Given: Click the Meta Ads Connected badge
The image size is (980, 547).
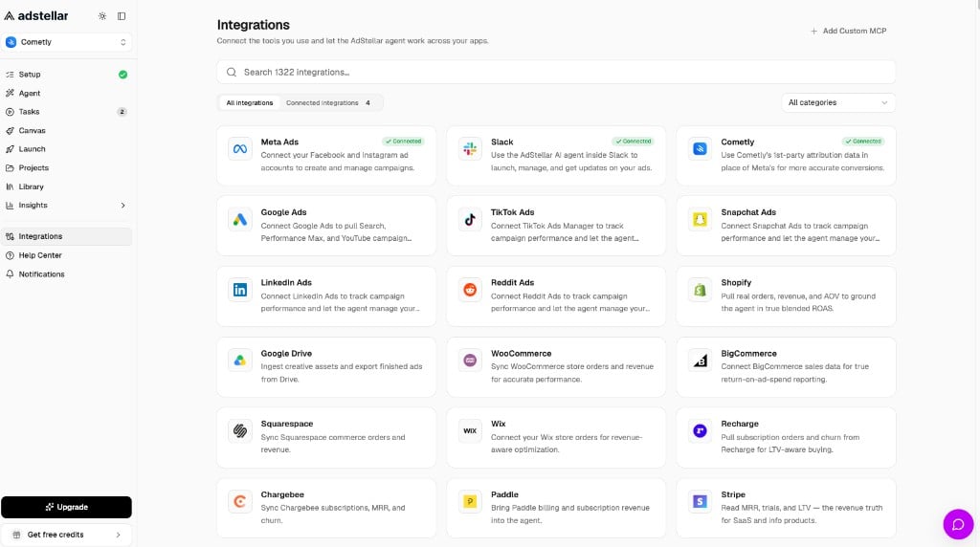Looking at the screenshot, I should point(404,142).
